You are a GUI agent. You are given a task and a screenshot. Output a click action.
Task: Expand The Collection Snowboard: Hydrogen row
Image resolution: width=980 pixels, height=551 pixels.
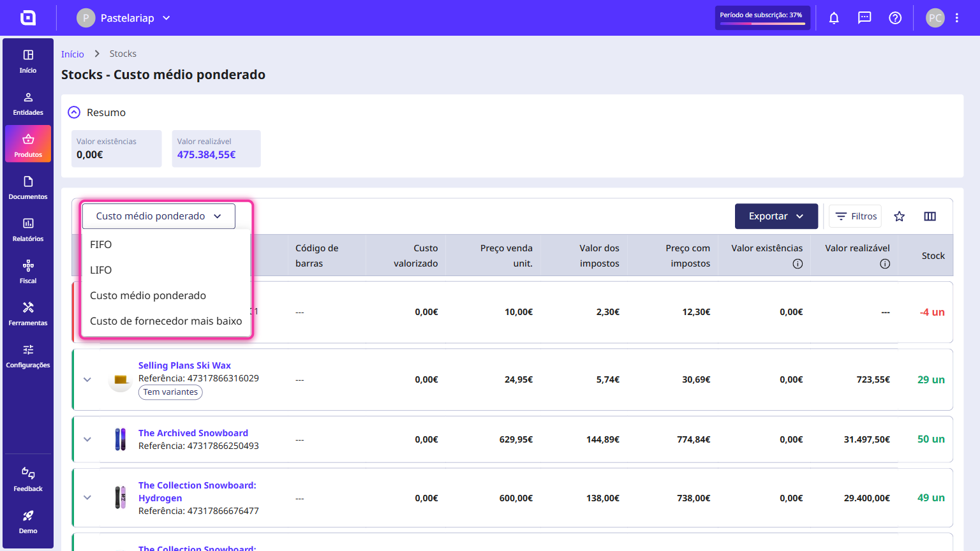(87, 497)
